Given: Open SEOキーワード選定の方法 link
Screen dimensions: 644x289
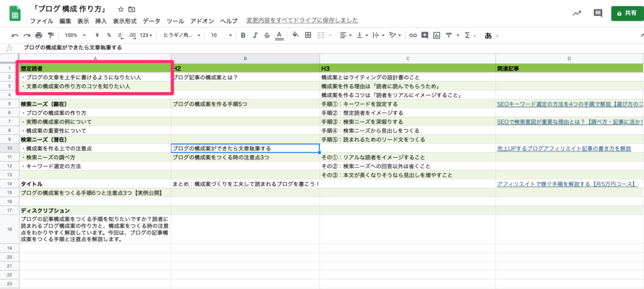Looking at the screenshot, I should [x=569, y=104].
